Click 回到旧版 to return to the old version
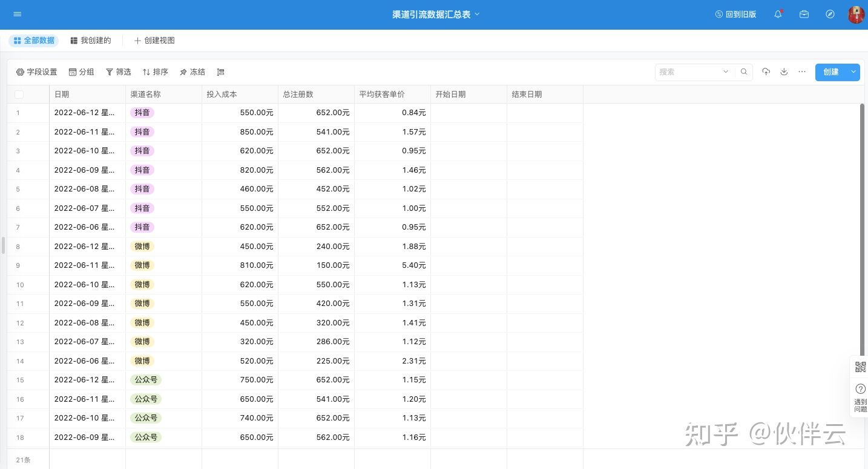This screenshot has width=868, height=469. 736,14
